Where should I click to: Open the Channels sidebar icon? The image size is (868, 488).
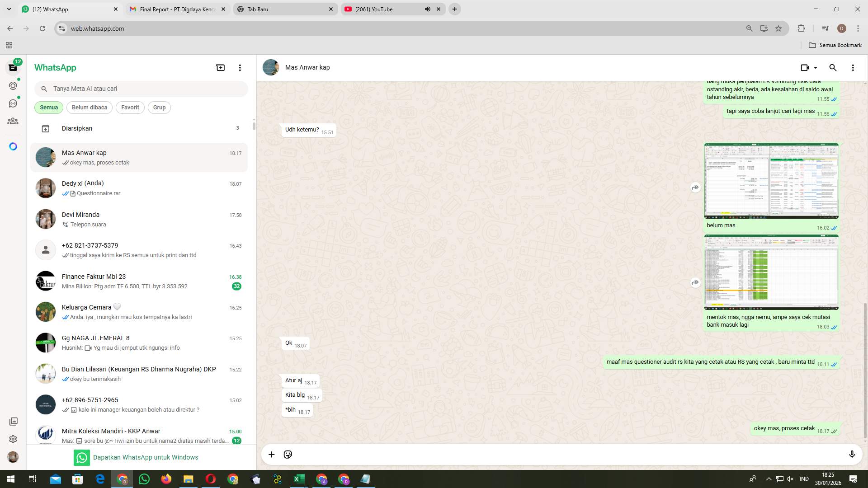(13, 103)
